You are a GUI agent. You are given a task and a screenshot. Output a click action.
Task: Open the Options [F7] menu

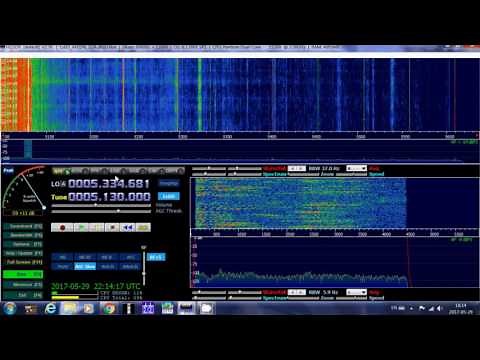[23, 244]
